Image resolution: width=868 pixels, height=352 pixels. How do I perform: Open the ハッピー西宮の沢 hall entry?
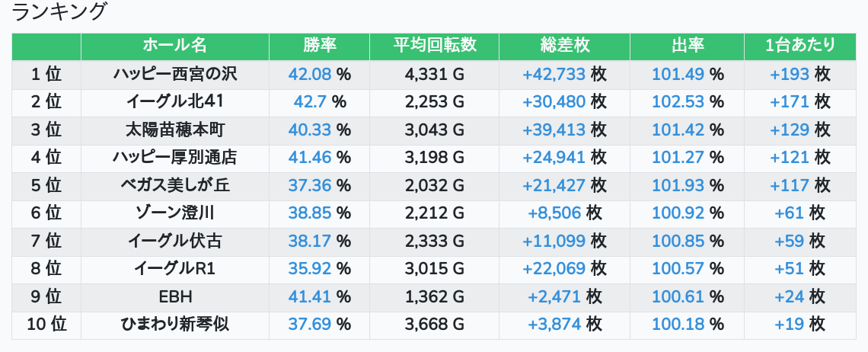[x=174, y=74]
